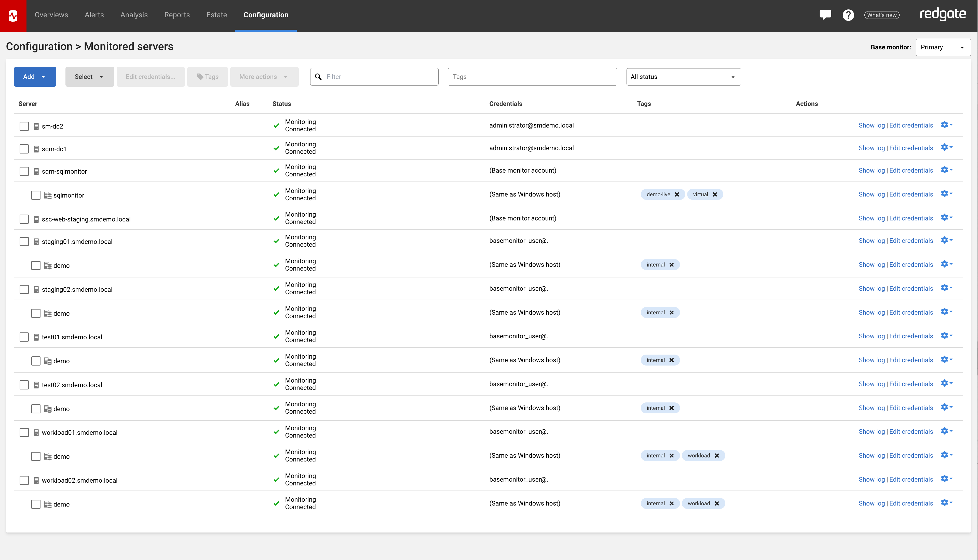978x560 pixels.
Task: Click the help question mark icon
Action: click(x=848, y=15)
